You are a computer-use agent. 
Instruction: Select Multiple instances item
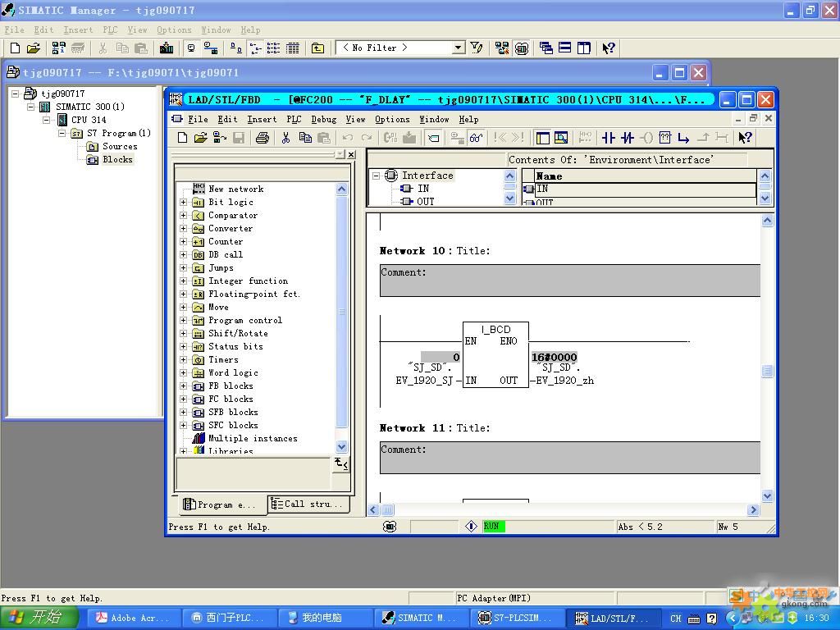click(x=245, y=438)
